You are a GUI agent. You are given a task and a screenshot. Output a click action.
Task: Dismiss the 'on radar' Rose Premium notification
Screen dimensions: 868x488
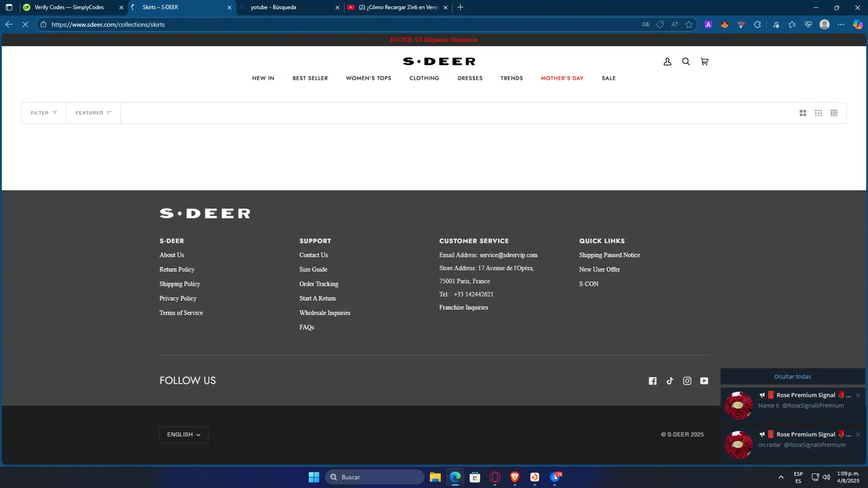(858, 435)
